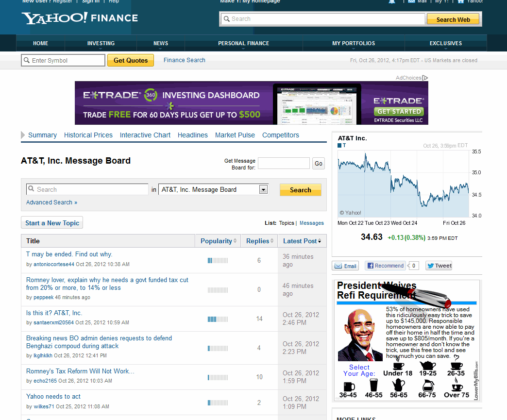507x420 pixels.
Task: Sort the topic list by Replies column
Action: coord(257,241)
